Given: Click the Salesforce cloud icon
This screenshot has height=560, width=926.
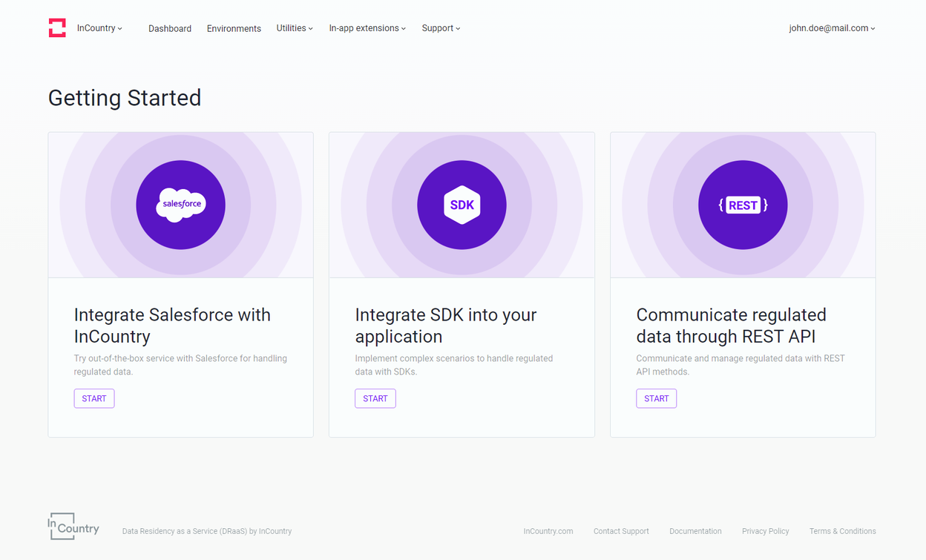Looking at the screenshot, I should pyautogui.click(x=181, y=205).
